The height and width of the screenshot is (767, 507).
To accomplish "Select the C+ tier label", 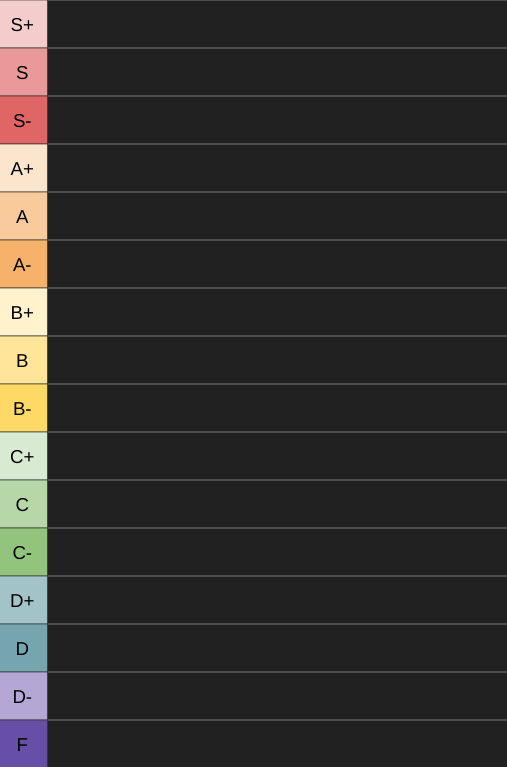I will [x=23, y=455].
